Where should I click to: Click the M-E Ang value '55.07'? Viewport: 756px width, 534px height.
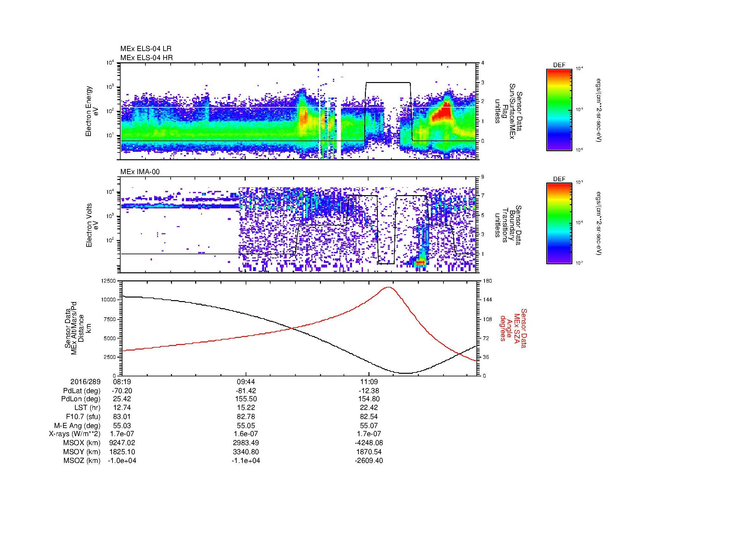(x=369, y=426)
